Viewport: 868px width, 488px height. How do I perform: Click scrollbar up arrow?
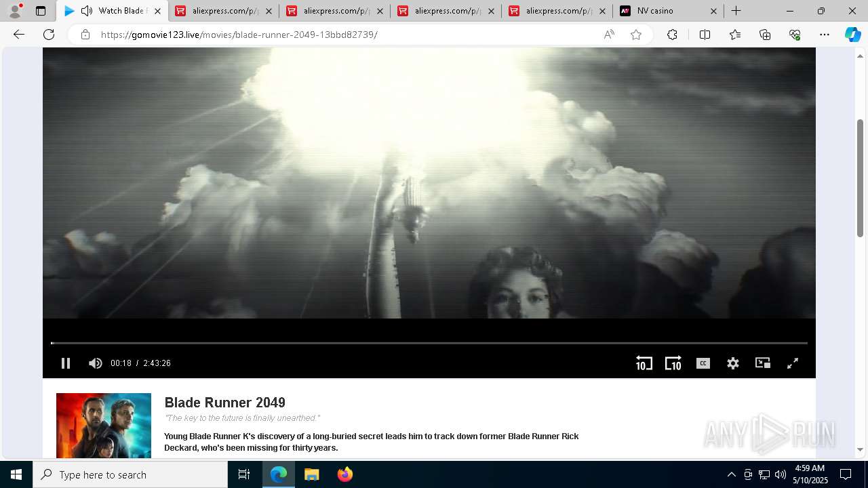[x=861, y=56]
